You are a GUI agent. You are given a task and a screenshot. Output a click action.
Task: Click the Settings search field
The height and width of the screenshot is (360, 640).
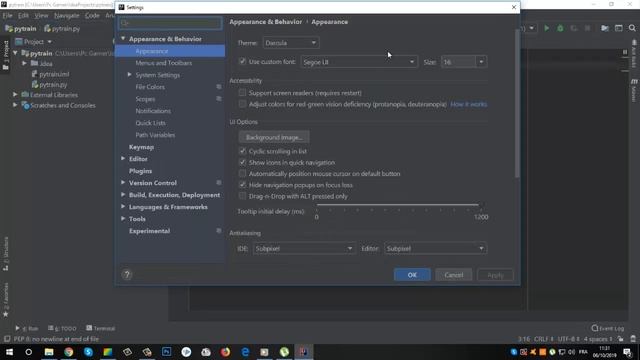click(x=171, y=23)
